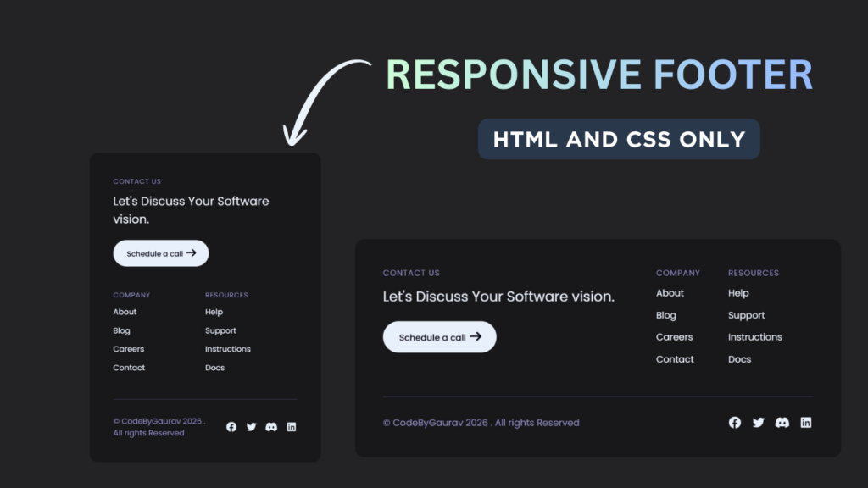Click the Twitter icon in the desktop footer

[x=759, y=422]
